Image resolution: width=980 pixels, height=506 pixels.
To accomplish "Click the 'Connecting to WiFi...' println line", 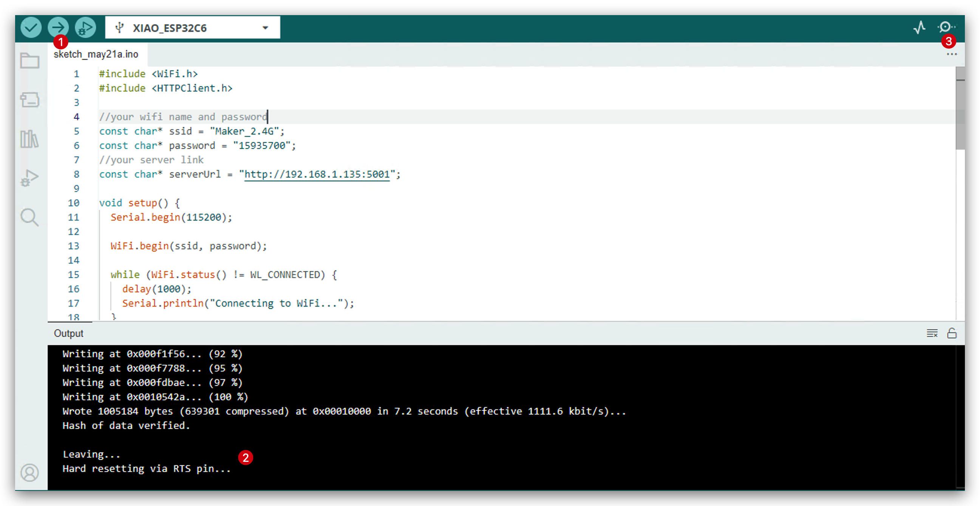I will point(238,303).
